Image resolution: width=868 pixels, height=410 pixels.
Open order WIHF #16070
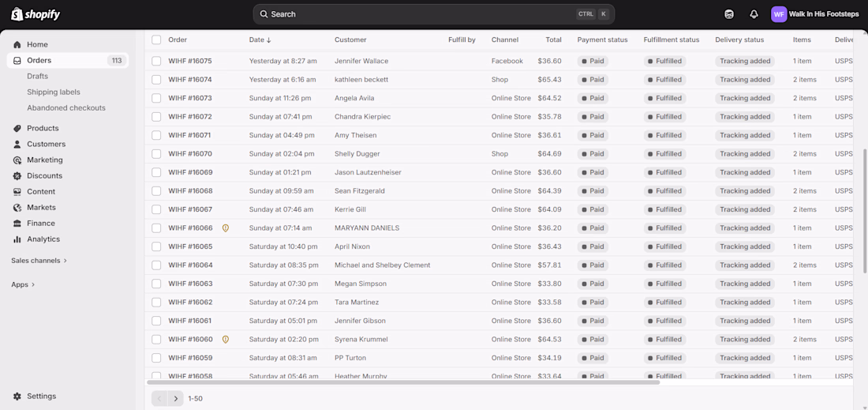190,154
